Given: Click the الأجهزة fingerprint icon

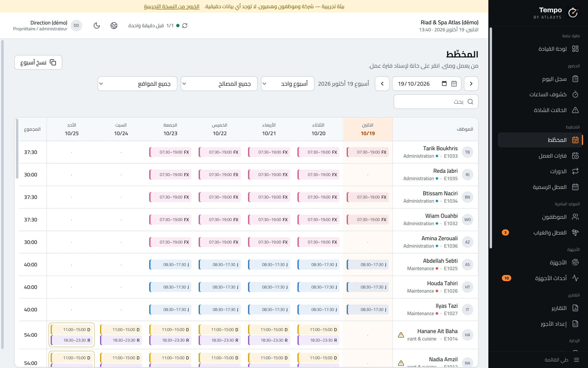Looking at the screenshot, I should [575, 262].
